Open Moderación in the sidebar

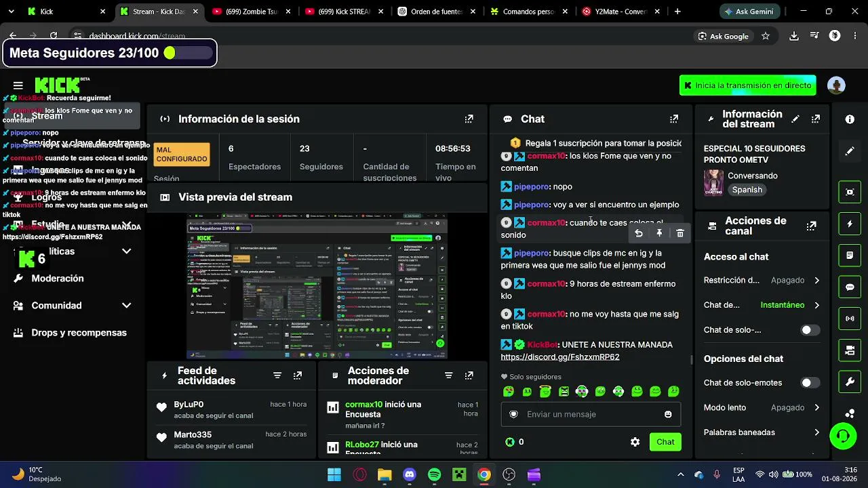pos(57,279)
